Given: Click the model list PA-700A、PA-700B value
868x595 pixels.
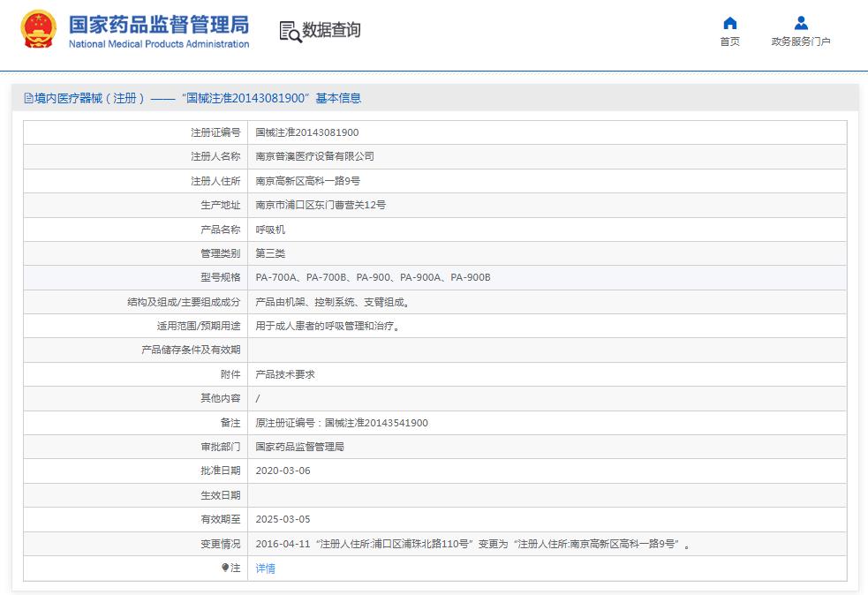Looking at the screenshot, I should pyautogui.click(x=373, y=277).
